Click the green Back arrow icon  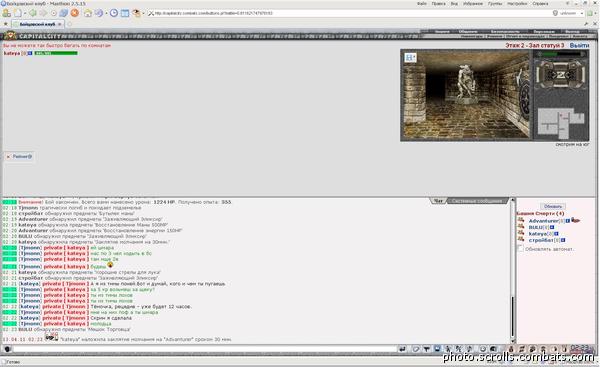[33, 13]
